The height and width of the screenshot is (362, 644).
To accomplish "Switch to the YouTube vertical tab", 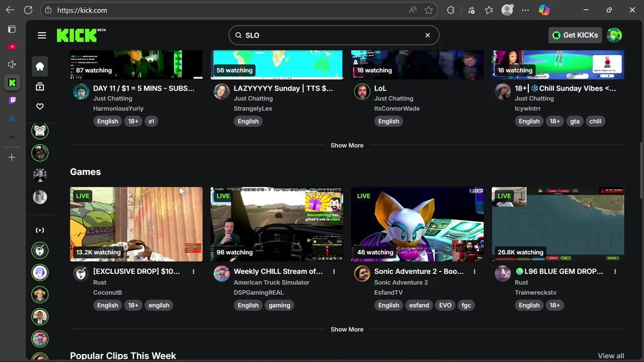I will 12,47.
